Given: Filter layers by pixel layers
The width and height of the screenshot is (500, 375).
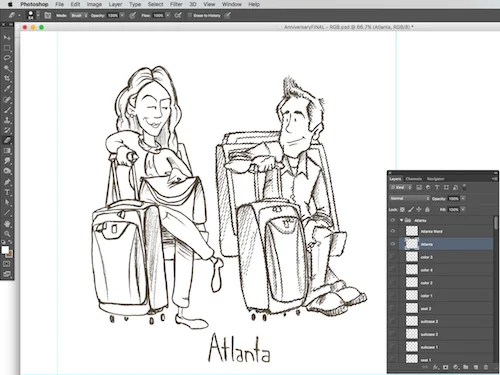Looking at the screenshot, I should point(419,188).
